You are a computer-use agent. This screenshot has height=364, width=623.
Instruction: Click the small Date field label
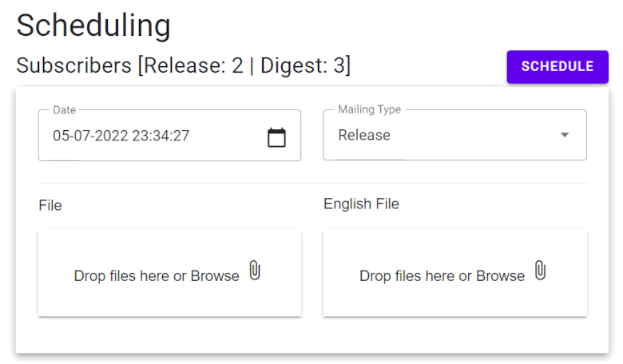coord(64,110)
